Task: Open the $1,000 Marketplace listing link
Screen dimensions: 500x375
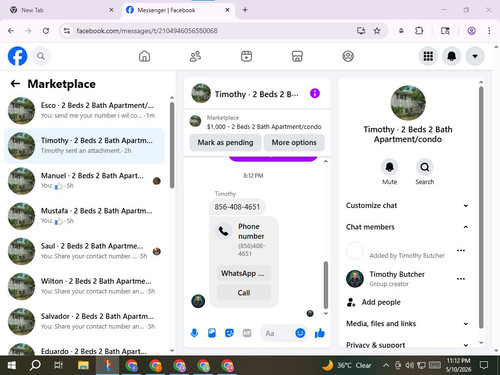Action: pos(264,127)
